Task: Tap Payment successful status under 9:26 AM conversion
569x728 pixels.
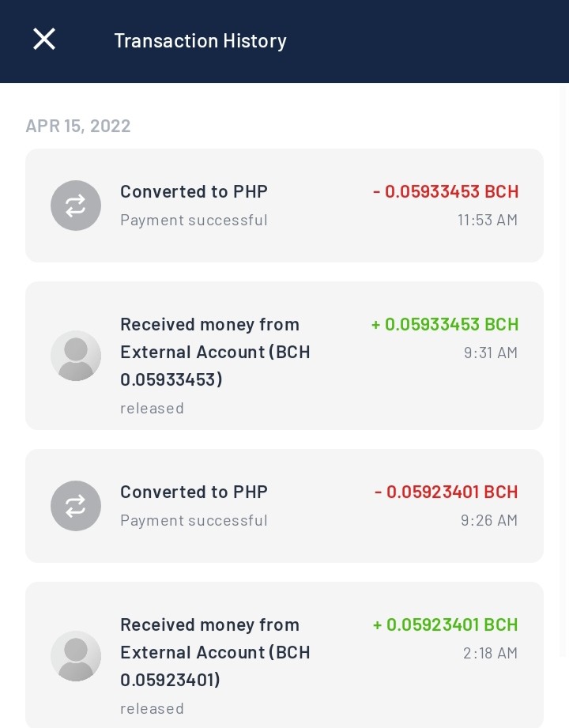Action: point(194,520)
